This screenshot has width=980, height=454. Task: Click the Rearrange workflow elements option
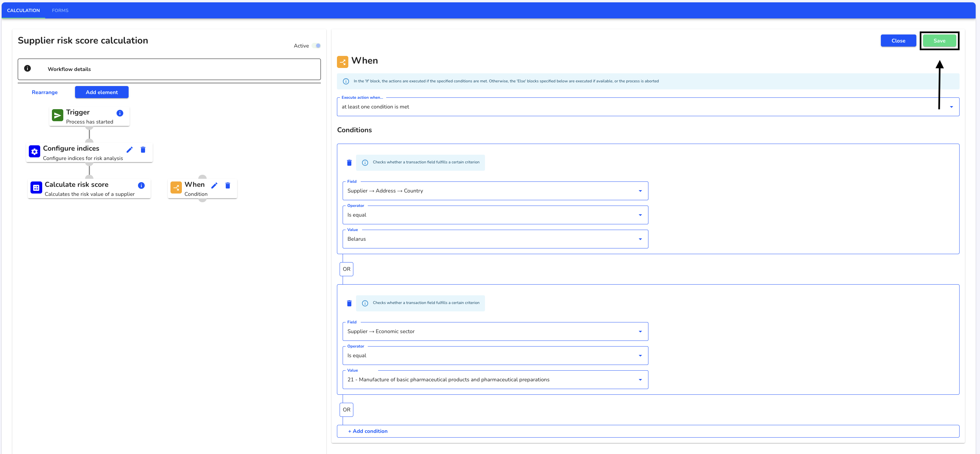44,92
